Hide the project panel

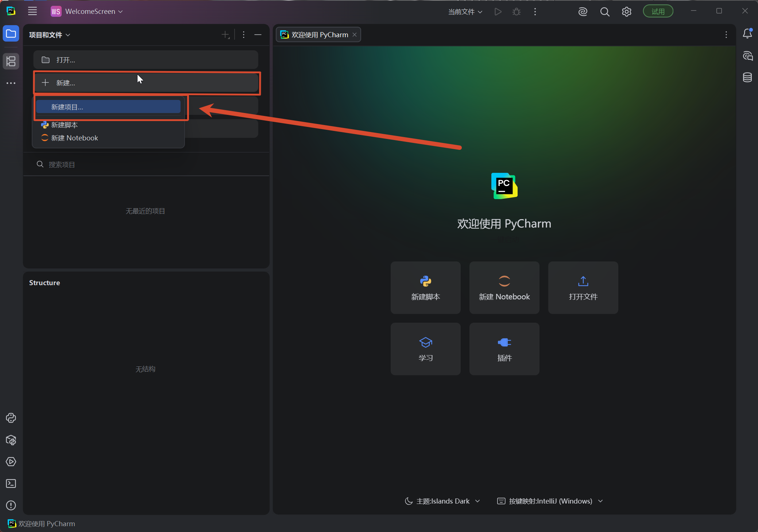point(258,35)
